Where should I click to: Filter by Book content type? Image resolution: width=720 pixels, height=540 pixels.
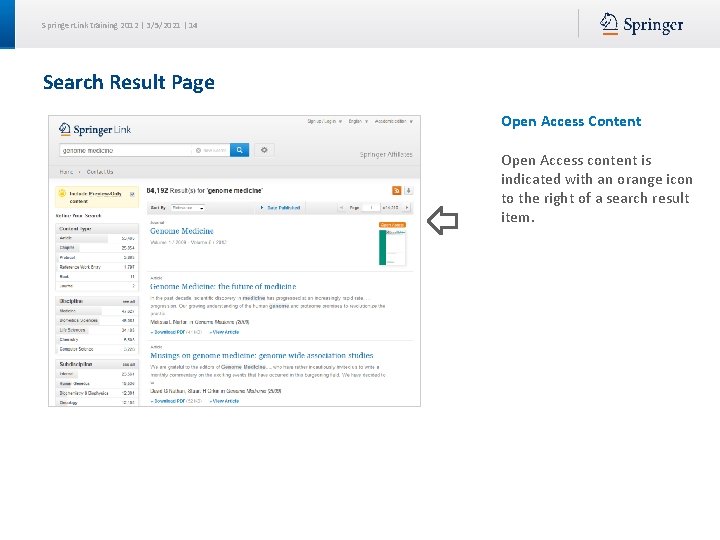click(x=97, y=276)
